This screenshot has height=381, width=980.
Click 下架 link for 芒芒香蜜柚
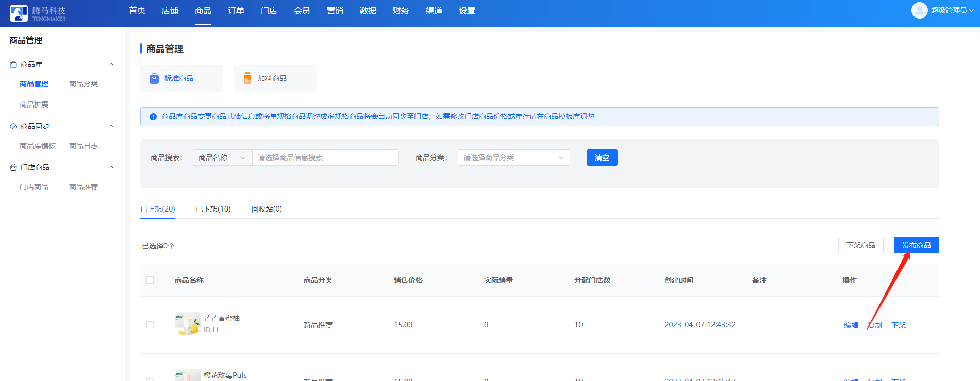(899, 325)
